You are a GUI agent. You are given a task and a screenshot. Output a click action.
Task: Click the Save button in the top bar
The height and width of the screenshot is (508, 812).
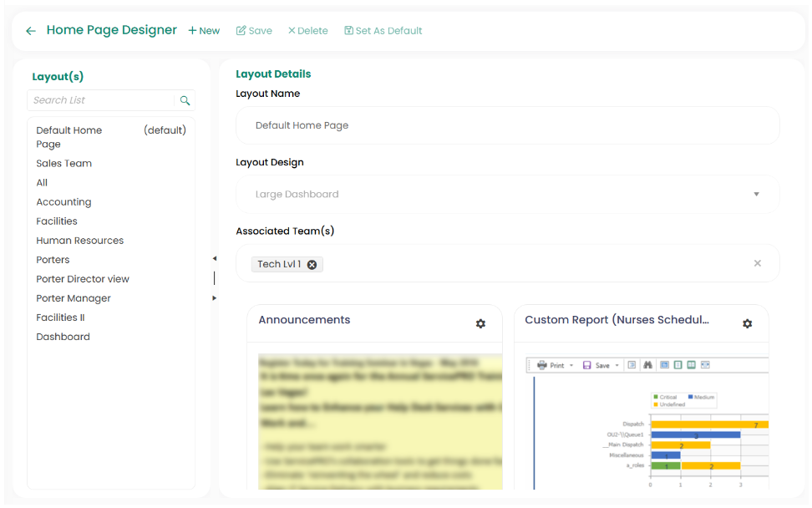[254, 31]
